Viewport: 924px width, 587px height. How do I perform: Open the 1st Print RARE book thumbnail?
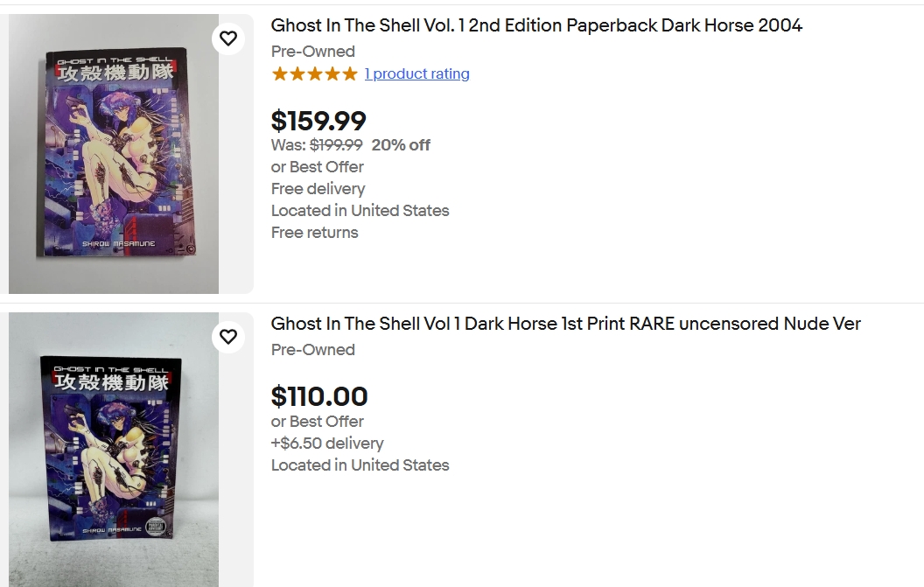click(x=114, y=449)
